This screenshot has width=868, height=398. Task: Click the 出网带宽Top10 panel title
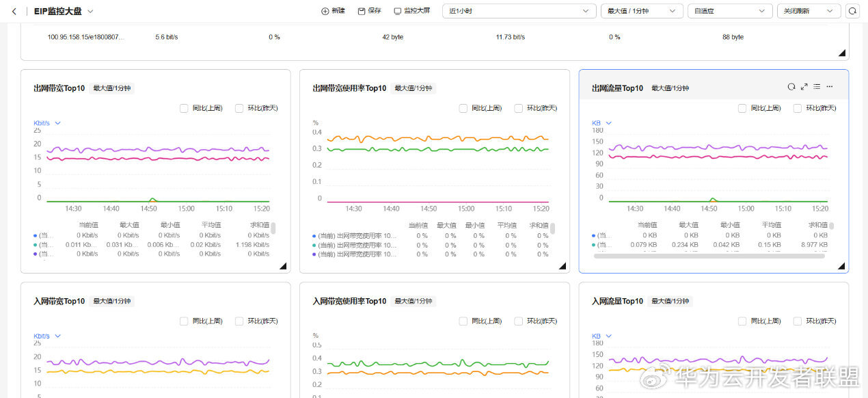click(59, 88)
